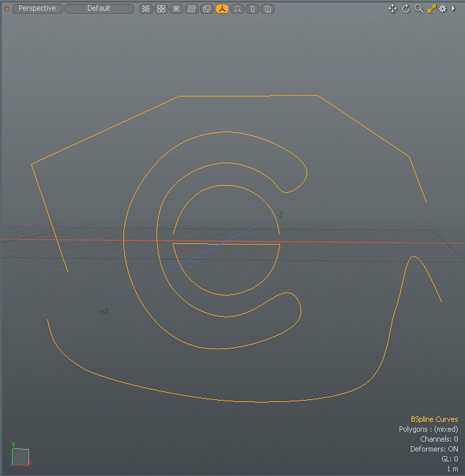Click the yellow maximize viewport arrows
Image resolution: width=465 pixels, height=476 pixels.
click(x=431, y=9)
